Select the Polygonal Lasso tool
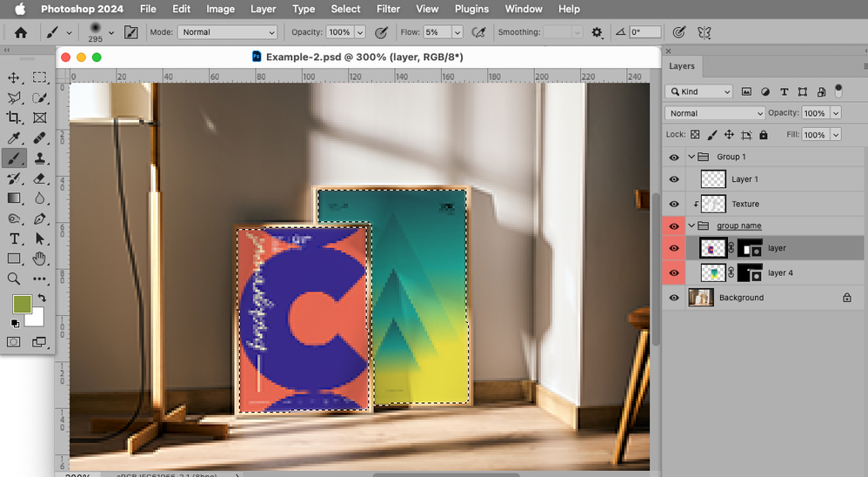The width and height of the screenshot is (868, 477). (x=14, y=98)
